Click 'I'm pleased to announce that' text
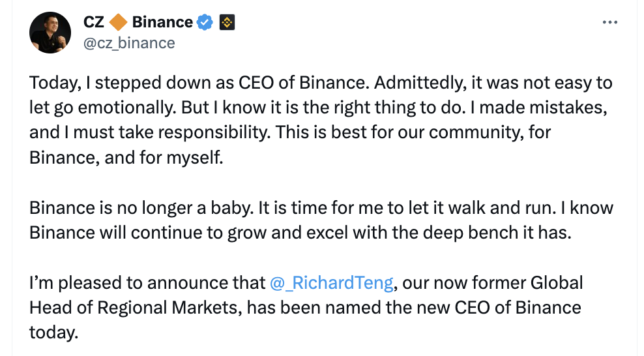This screenshot has width=644, height=356. coord(147,283)
